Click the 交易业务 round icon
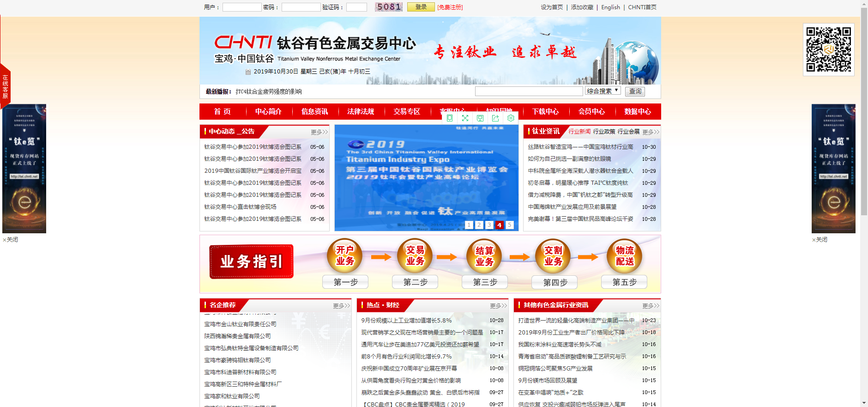 (x=415, y=255)
